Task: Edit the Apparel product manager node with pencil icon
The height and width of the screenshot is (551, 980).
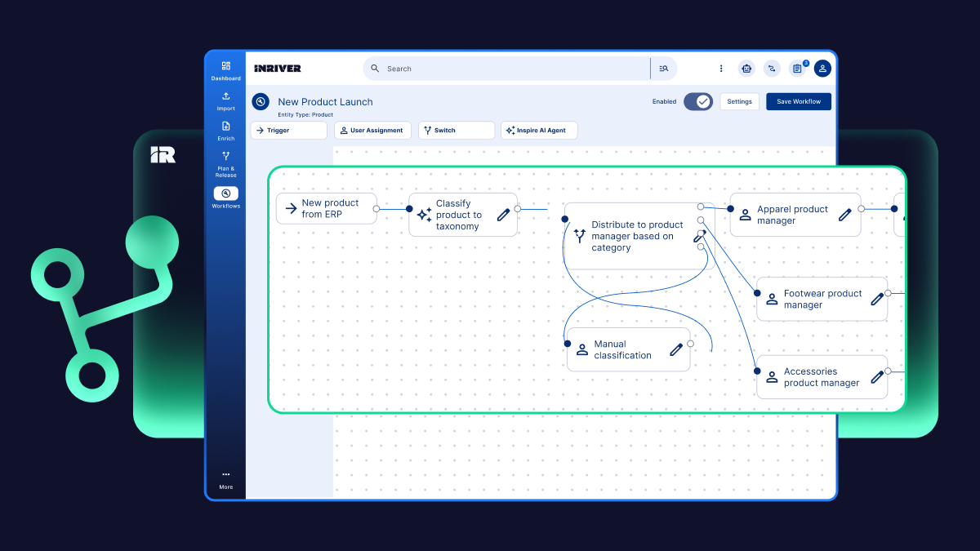Action: click(x=845, y=214)
